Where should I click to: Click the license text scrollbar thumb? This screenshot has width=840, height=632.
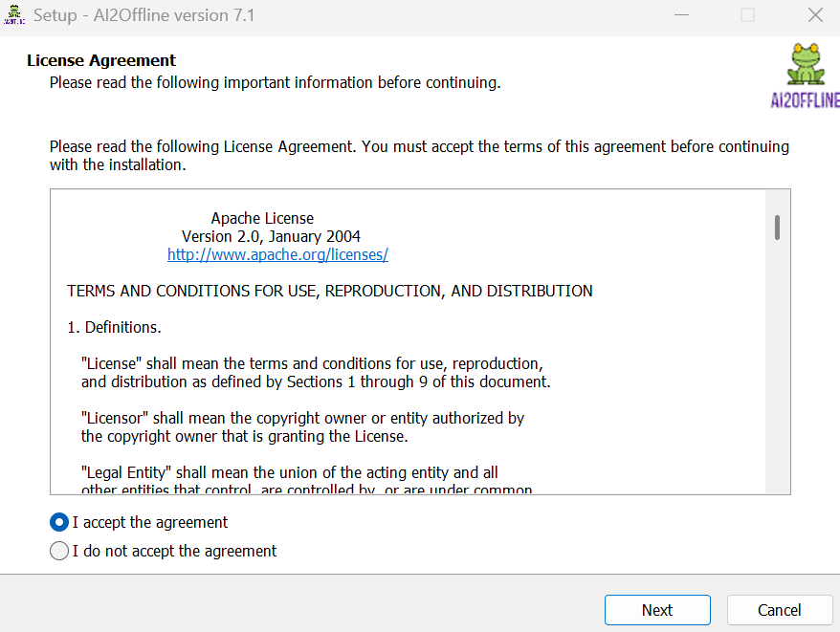(777, 228)
